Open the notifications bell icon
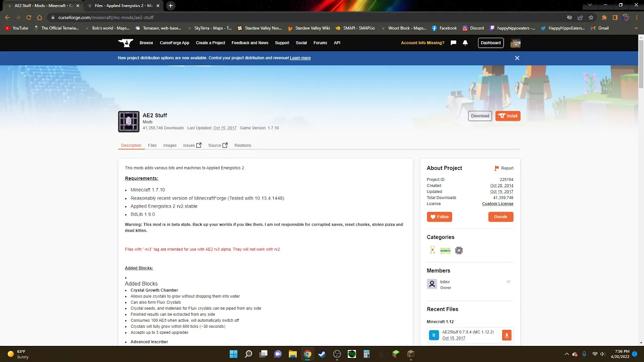Screen dimensions: 644x362 pos(465,43)
